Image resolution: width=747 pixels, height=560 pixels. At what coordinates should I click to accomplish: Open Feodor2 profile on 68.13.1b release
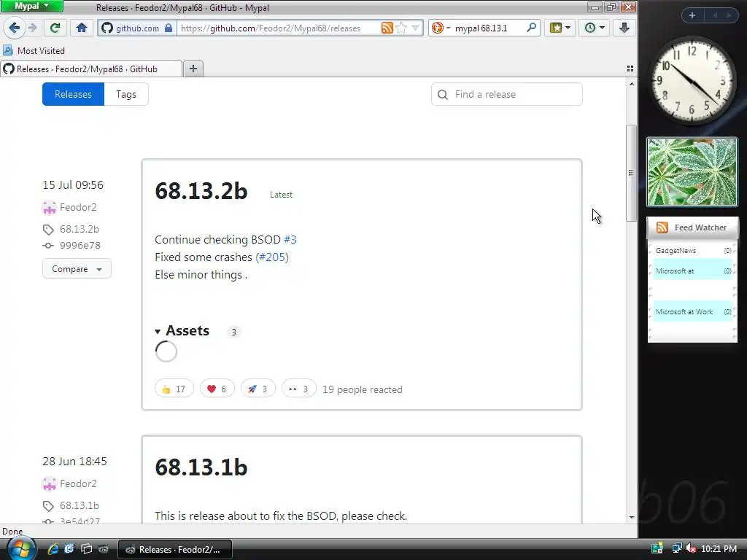click(x=78, y=483)
